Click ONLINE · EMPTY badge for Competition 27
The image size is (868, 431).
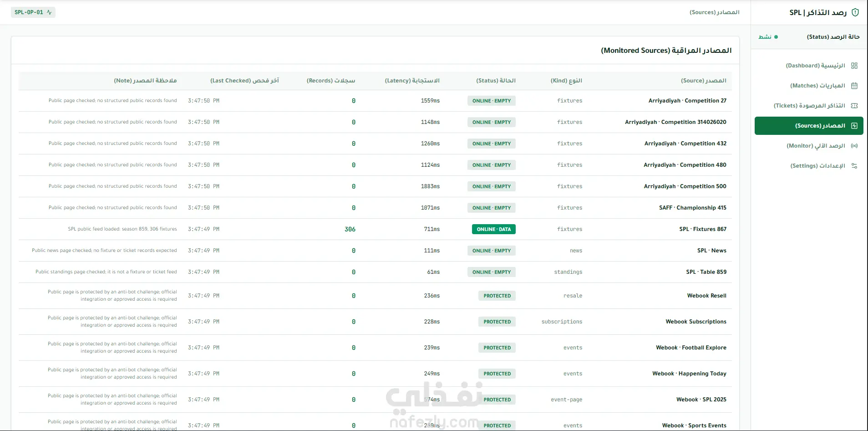pyautogui.click(x=492, y=101)
